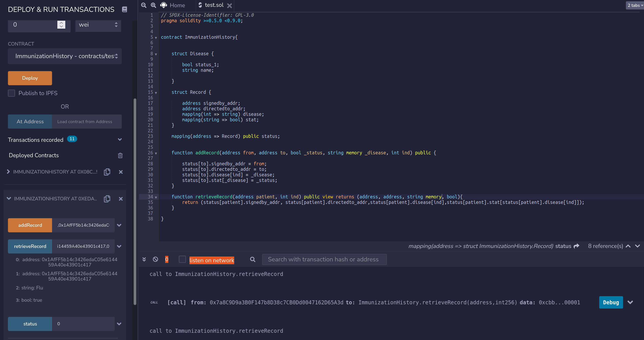Viewport: 644px width, 340px height.
Task: Jump to the status definition arrow icon
Action: (x=577, y=246)
